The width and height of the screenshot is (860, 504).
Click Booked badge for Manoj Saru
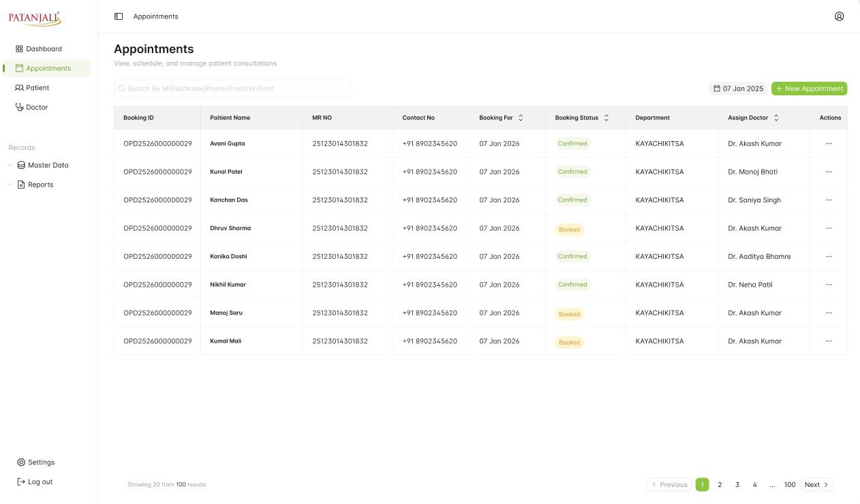[x=570, y=314]
